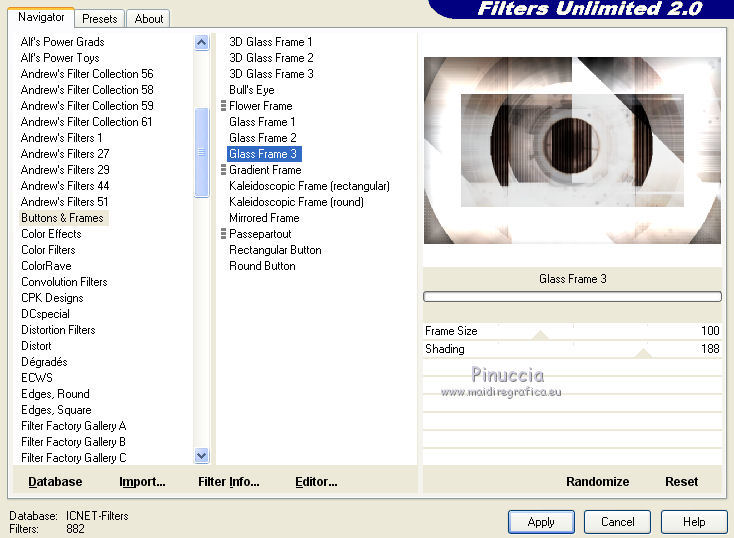The image size is (734, 538).
Task: Click the grip icon beside Gradient Frame
Action: point(223,170)
